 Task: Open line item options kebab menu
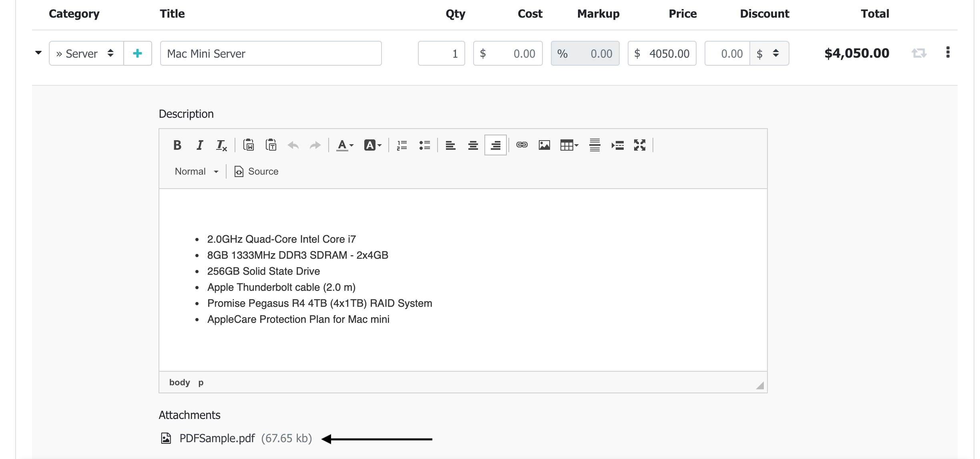click(x=948, y=52)
